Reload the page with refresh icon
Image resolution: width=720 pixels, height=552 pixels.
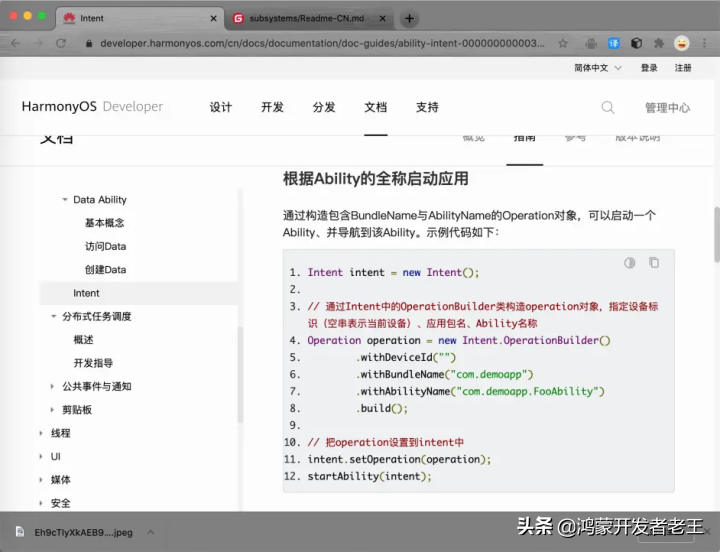click(61, 43)
